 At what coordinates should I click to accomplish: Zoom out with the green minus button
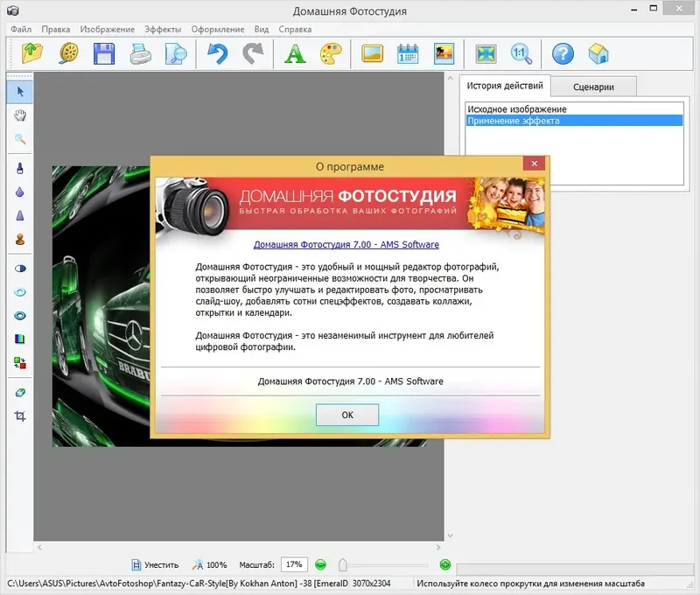[320, 564]
